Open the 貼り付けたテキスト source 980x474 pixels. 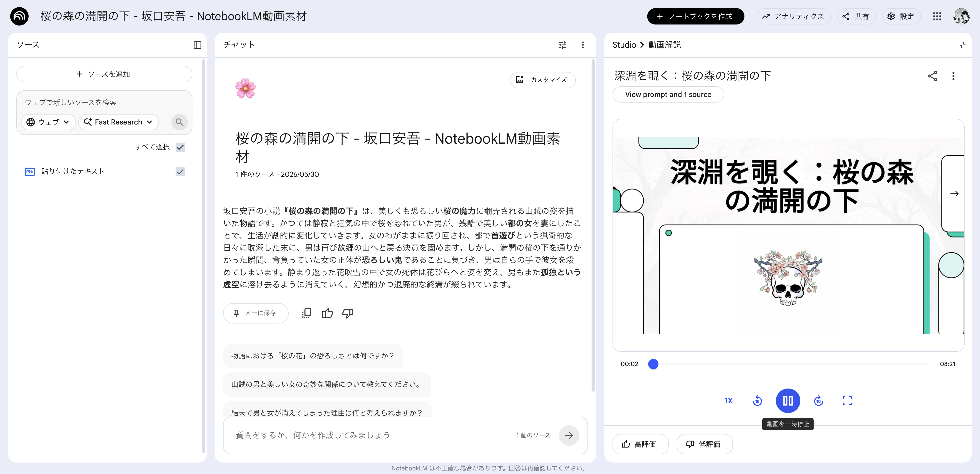click(x=73, y=172)
